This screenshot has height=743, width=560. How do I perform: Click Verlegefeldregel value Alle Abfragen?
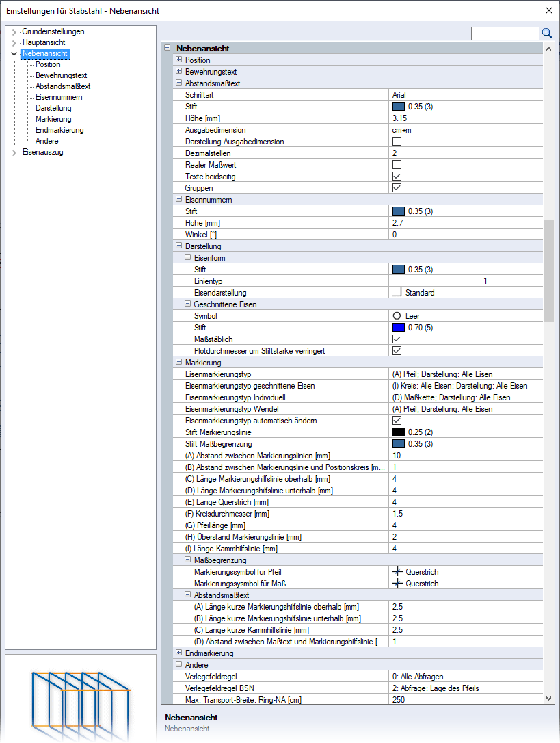418,676
